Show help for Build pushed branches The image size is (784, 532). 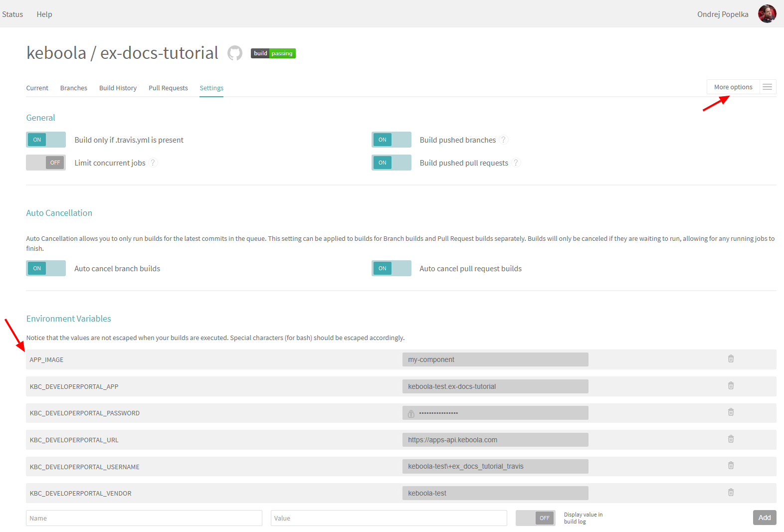click(504, 140)
